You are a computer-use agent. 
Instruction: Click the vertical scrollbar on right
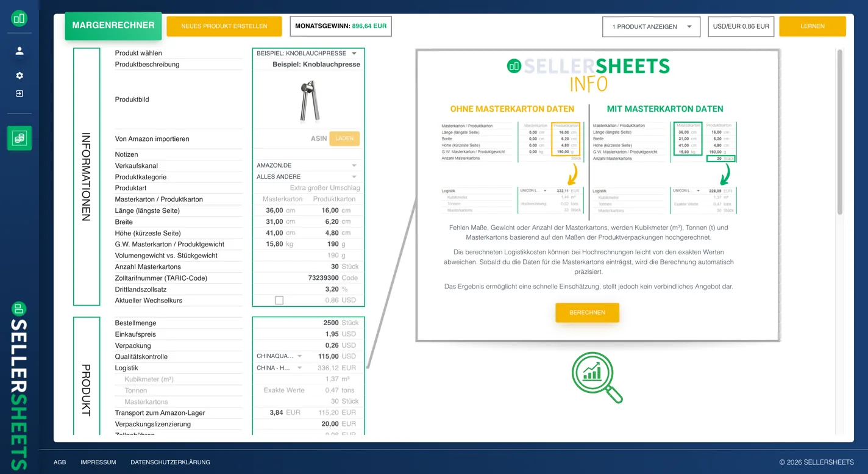click(840, 131)
